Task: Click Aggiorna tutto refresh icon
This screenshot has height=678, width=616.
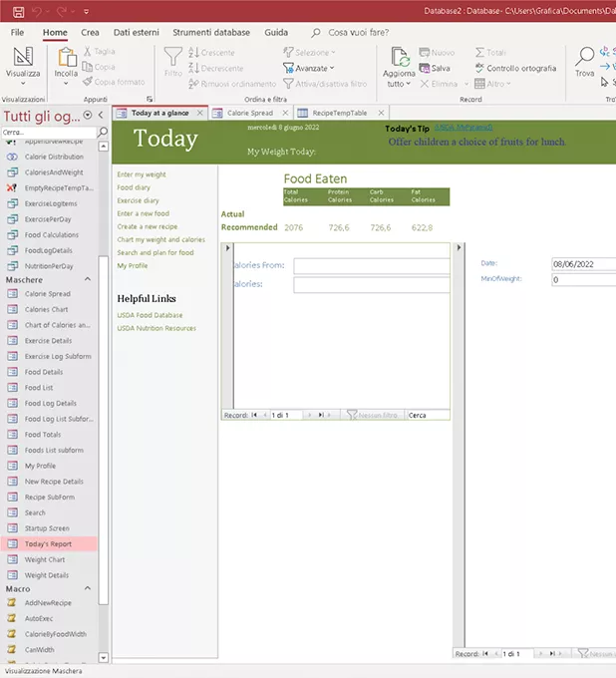Action: pyautogui.click(x=400, y=58)
